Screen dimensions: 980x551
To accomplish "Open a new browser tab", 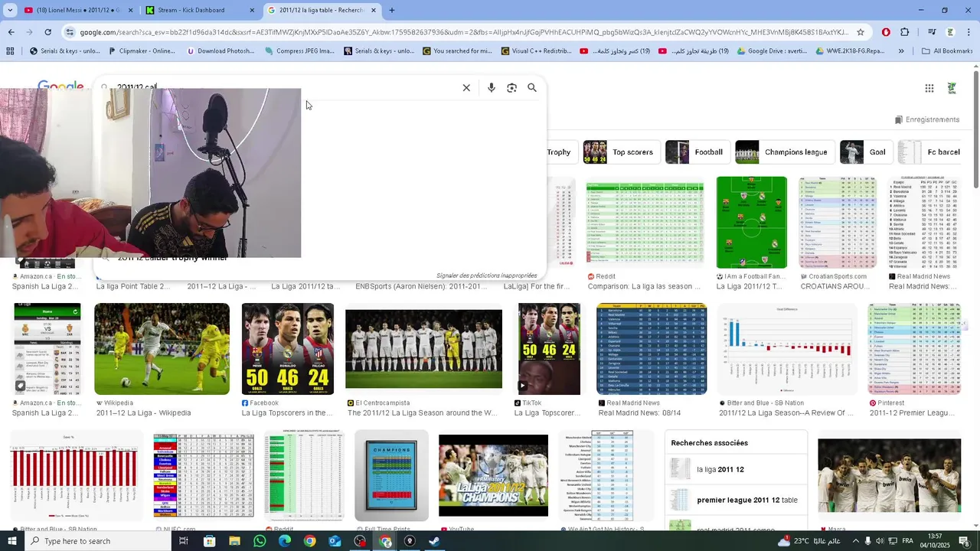I will tap(392, 10).
